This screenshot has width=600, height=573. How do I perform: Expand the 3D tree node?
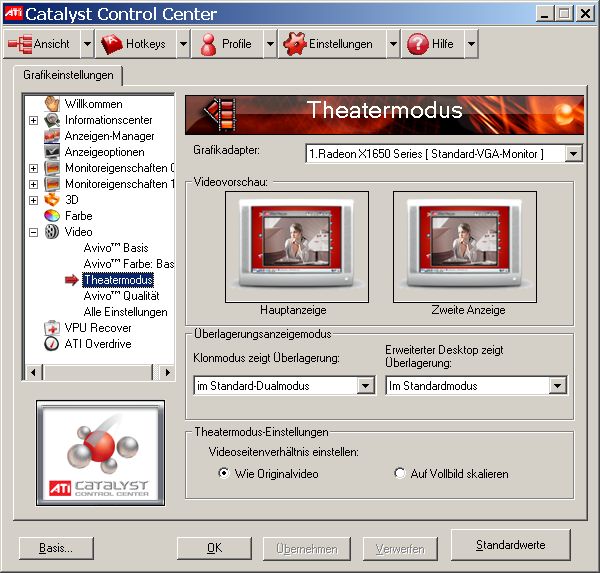34,201
